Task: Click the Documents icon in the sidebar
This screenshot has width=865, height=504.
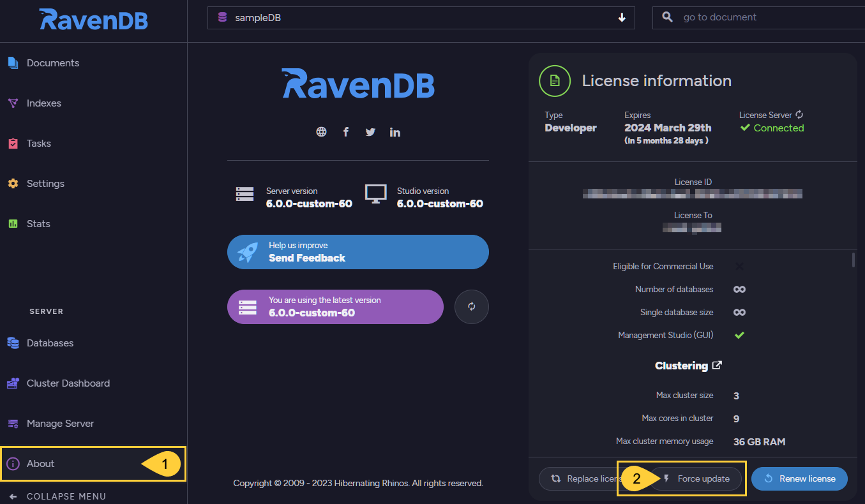Action: coord(13,63)
